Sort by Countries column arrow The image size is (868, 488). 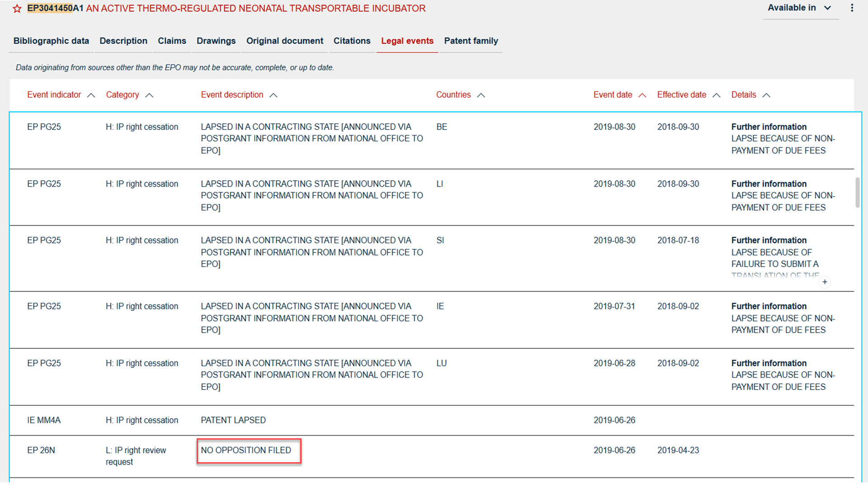pyautogui.click(x=481, y=95)
